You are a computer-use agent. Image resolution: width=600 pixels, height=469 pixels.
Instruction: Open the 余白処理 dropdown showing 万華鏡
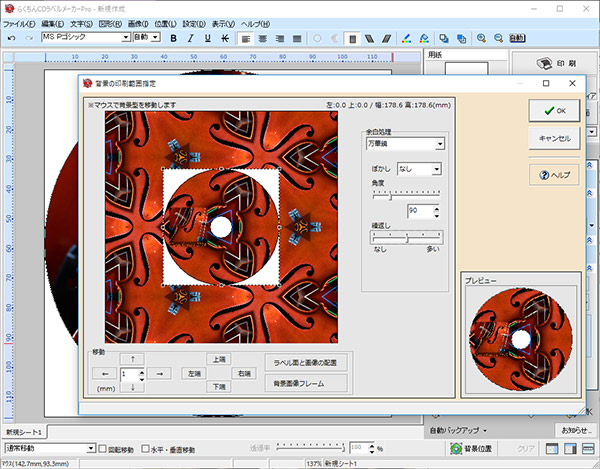(x=404, y=144)
